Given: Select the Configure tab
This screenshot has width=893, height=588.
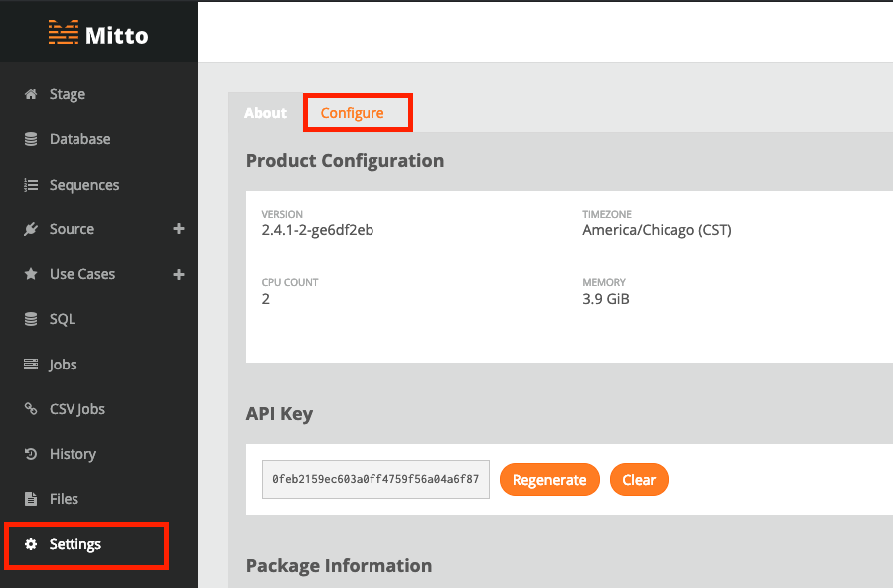Looking at the screenshot, I should pyautogui.click(x=352, y=113).
